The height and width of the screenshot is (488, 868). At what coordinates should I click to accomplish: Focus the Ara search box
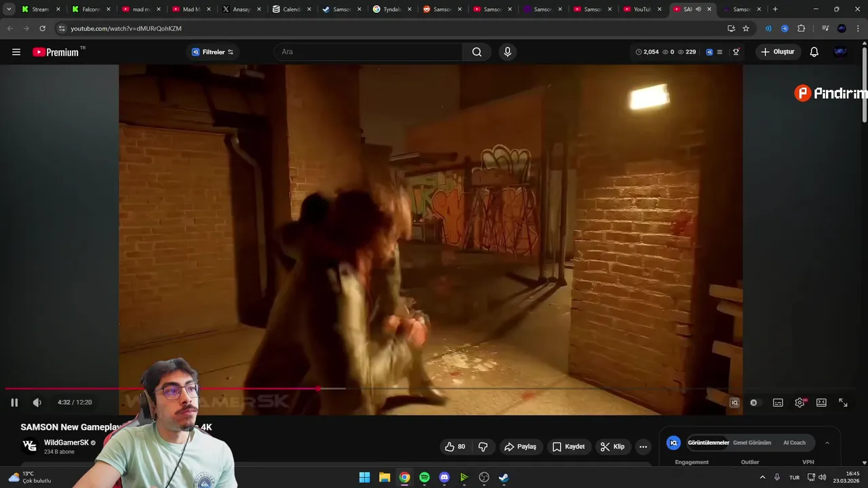point(370,52)
